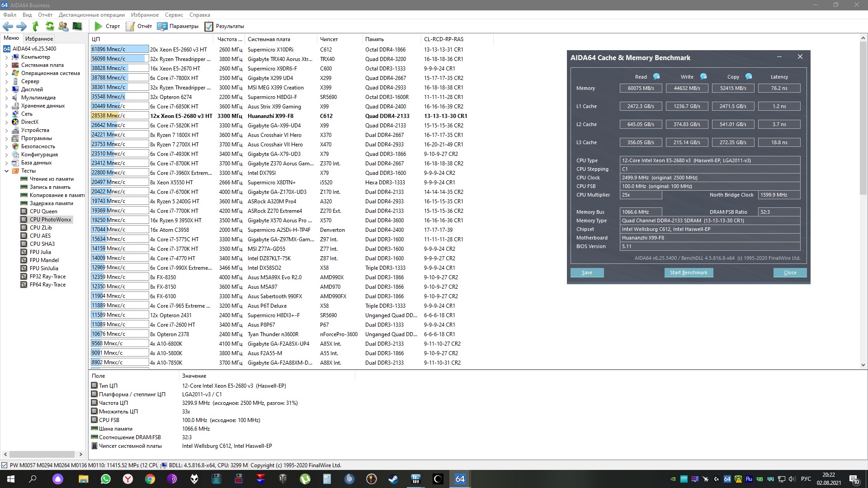The height and width of the screenshot is (488, 868).
Task: Click the green Start play icon
Action: [x=98, y=26]
